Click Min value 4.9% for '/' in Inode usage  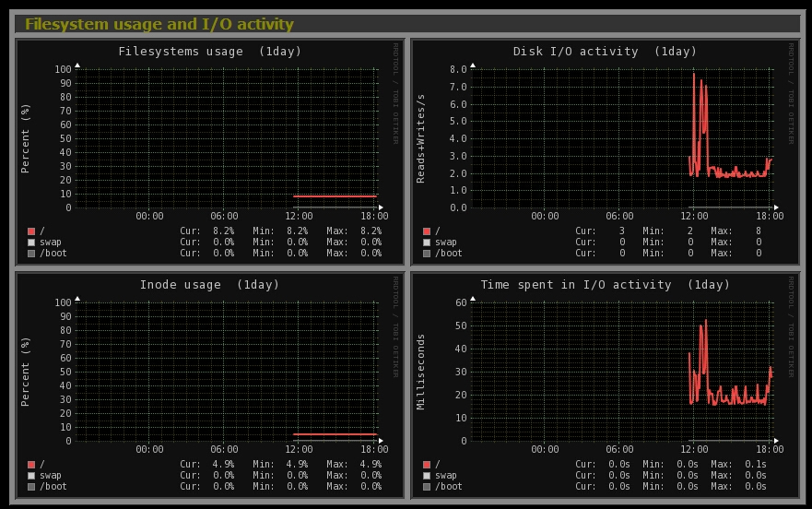click(x=297, y=464)
